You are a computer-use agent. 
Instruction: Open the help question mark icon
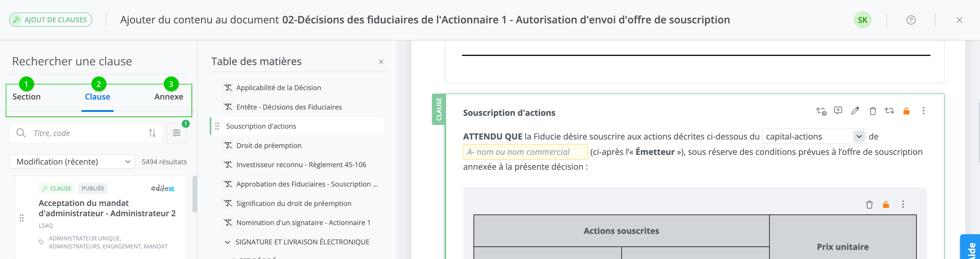[911, 20]
